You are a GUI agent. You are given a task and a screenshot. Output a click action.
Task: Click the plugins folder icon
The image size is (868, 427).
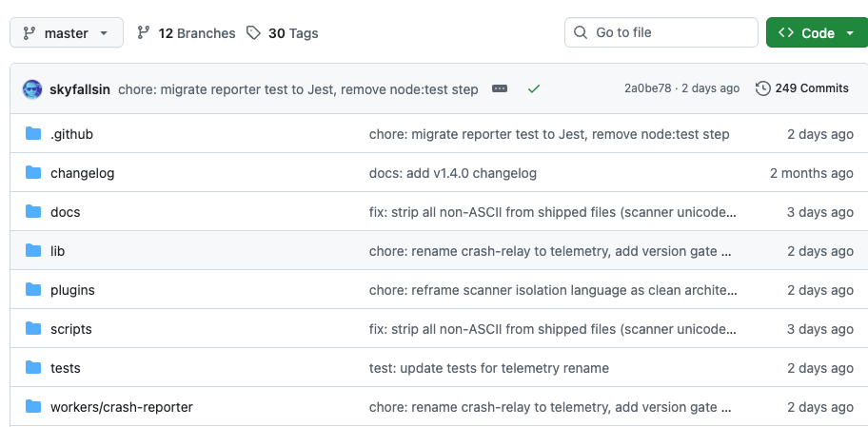coord(33,290)
